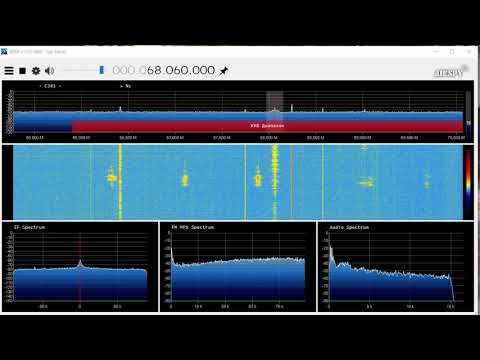Click the grey tuned passband marker in spectrum
Viewport: 480px width, 360px height.
275,107
